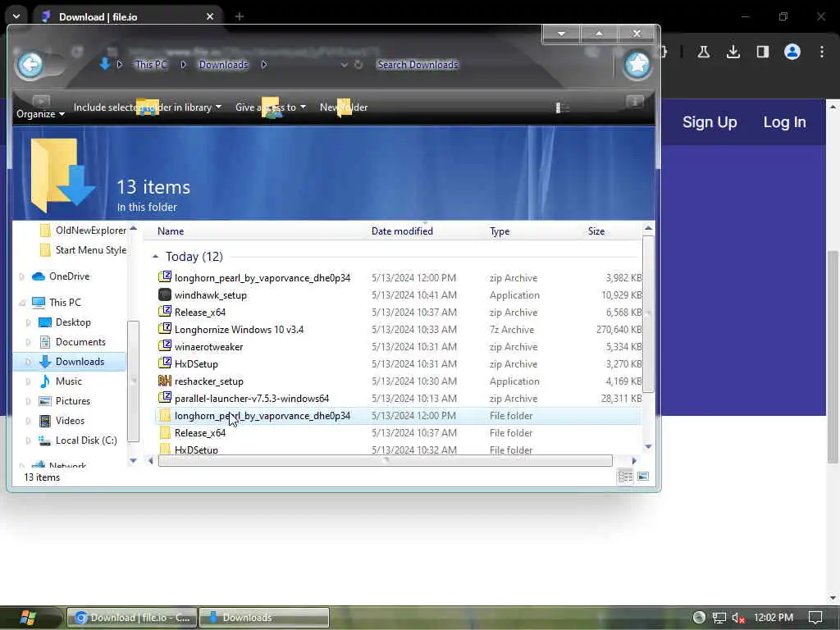Image resolution: width=840 pixels, height=630 pixels.
Task: Switch to Downloads window taskbar button
Action: coord(264,618)
